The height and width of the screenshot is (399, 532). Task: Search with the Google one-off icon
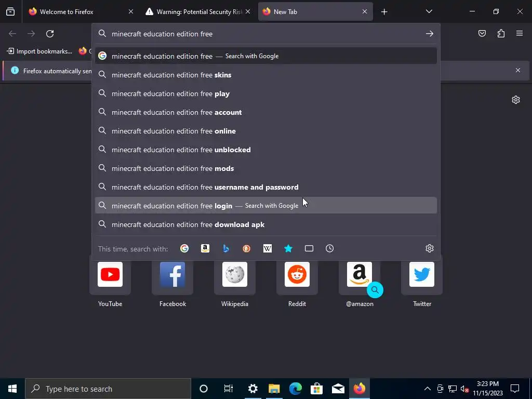pos(184,248)
